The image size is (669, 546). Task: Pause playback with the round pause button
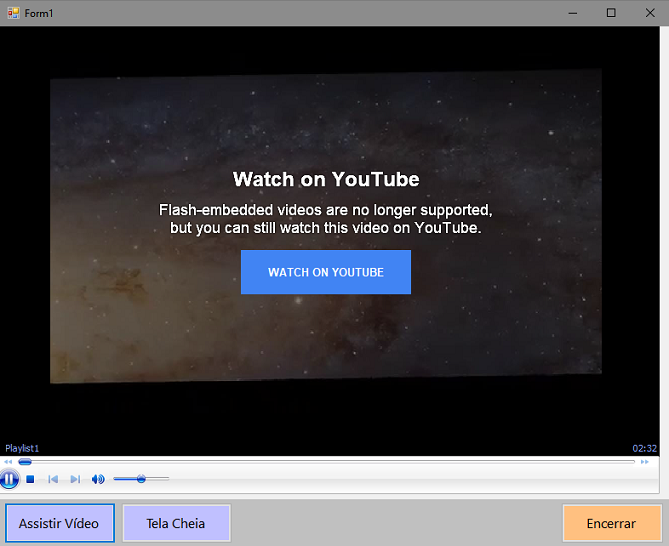pyautogui.click(x=9, y=479)
